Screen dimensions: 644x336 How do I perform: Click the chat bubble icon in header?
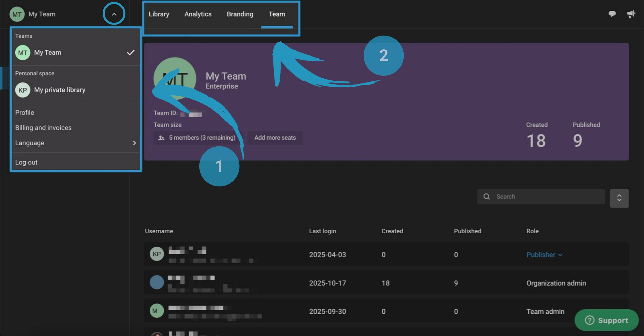(612, 14)
